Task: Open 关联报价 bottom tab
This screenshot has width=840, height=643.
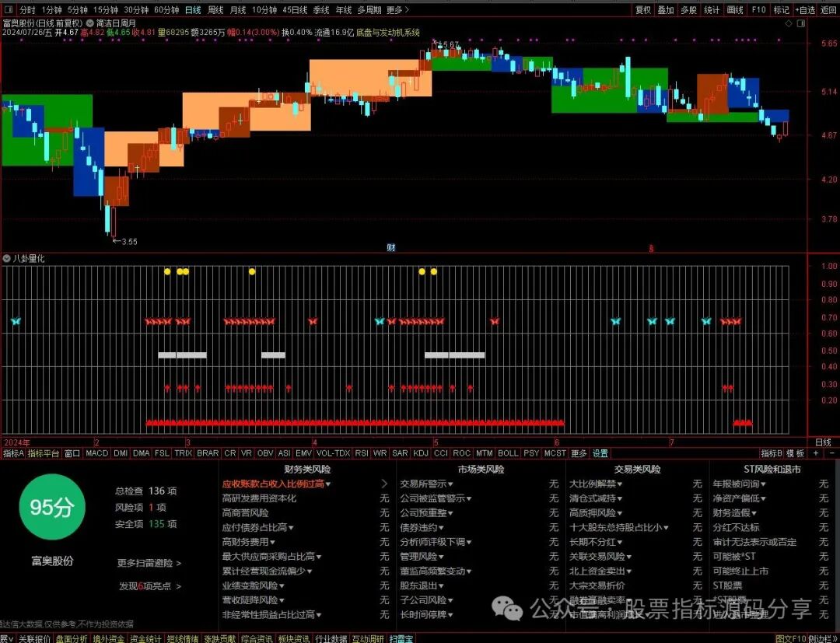Action: (35, 638)
